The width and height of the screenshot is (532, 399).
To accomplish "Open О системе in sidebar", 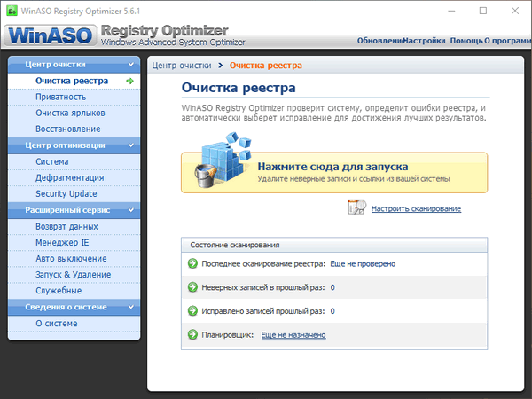I will point(74,324).
